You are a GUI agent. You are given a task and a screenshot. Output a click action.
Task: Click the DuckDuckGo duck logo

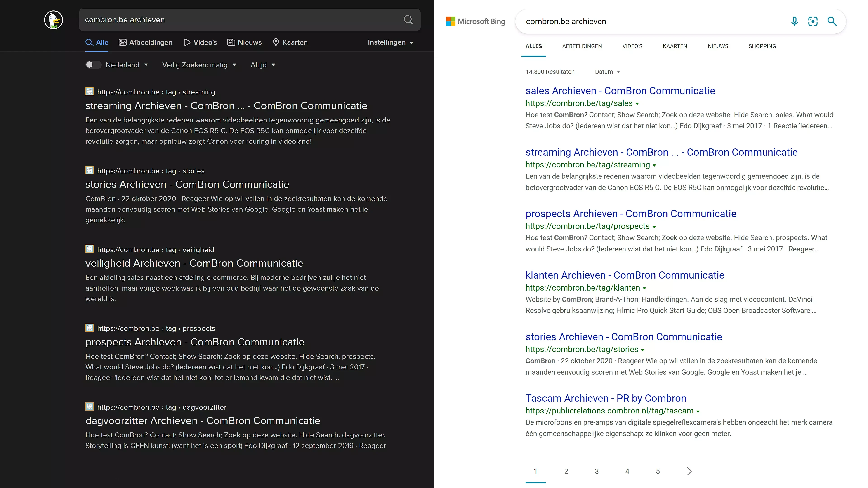(x=53, y=20)
